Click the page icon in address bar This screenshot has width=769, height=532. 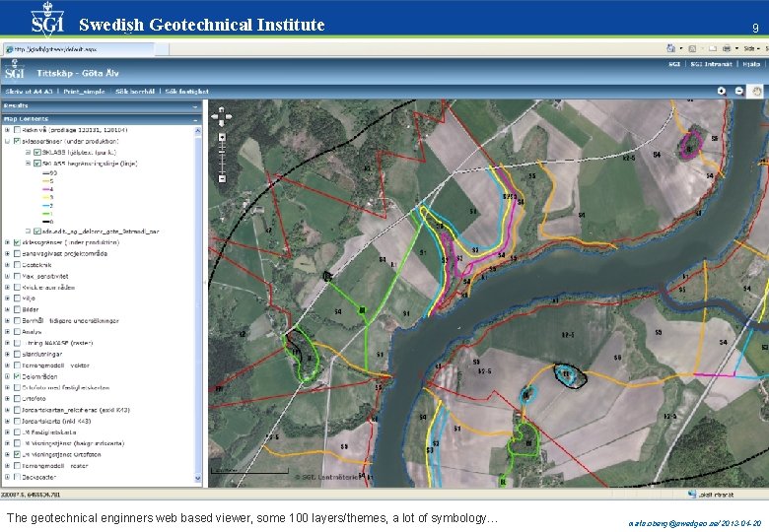click(9, 49)
